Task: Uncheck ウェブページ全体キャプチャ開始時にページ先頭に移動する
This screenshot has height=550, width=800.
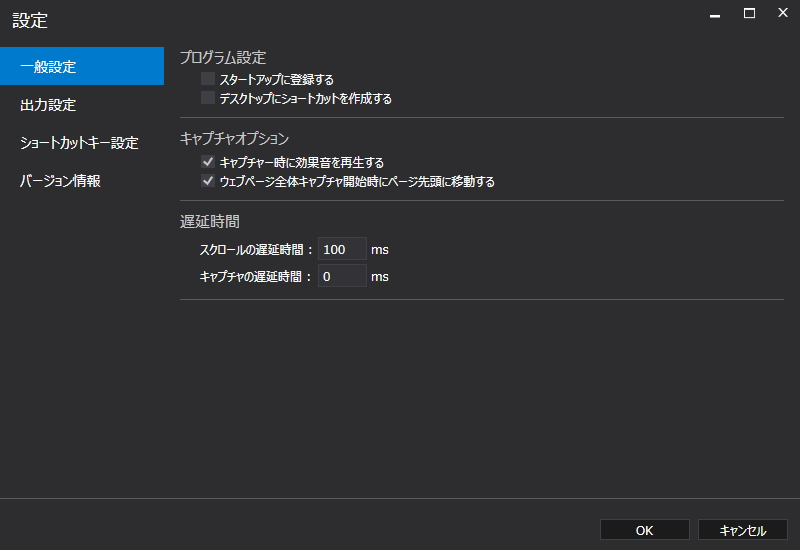Action: [208, 181]
